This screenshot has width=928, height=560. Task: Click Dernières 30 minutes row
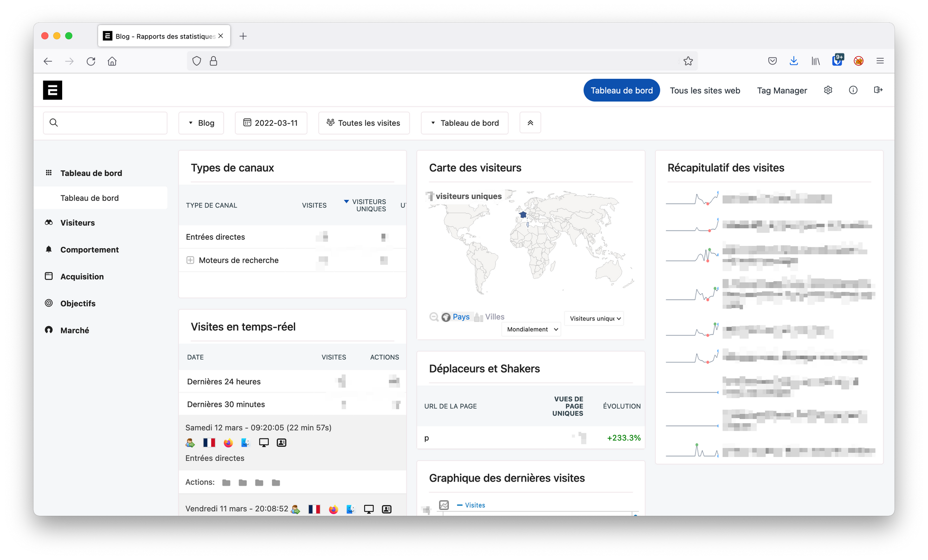coord(292,404)
